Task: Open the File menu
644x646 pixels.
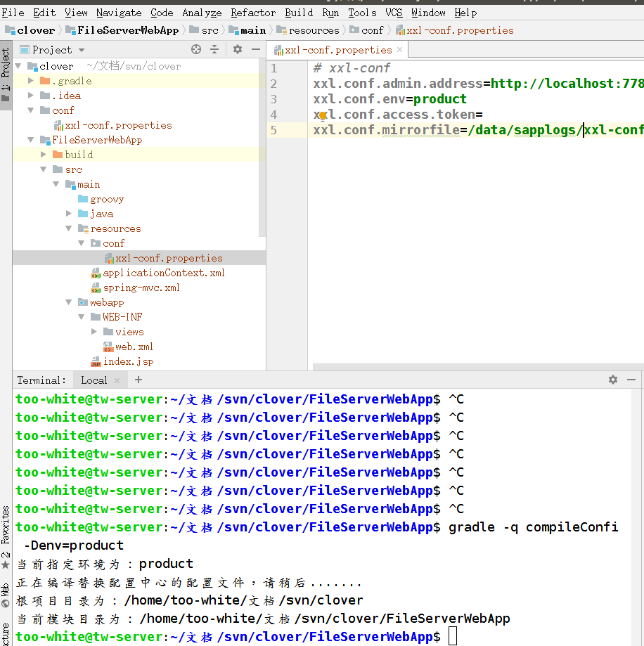Action: coord(13,13)
